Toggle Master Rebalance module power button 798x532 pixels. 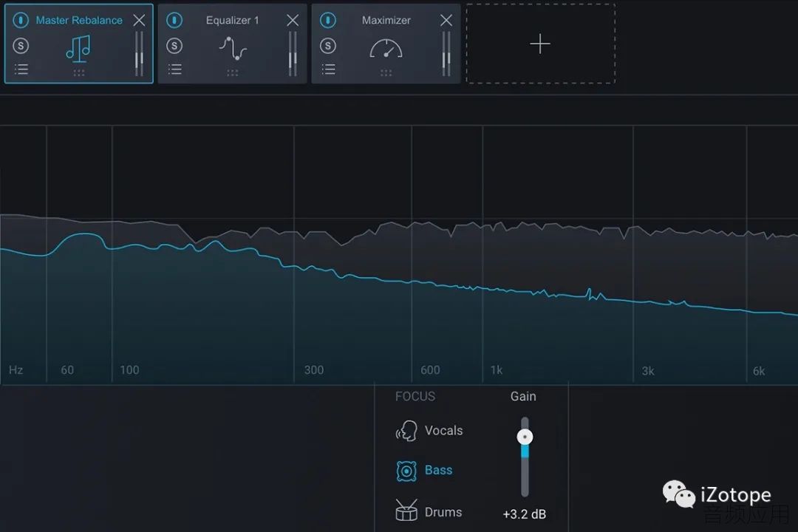tap(21, 21)
